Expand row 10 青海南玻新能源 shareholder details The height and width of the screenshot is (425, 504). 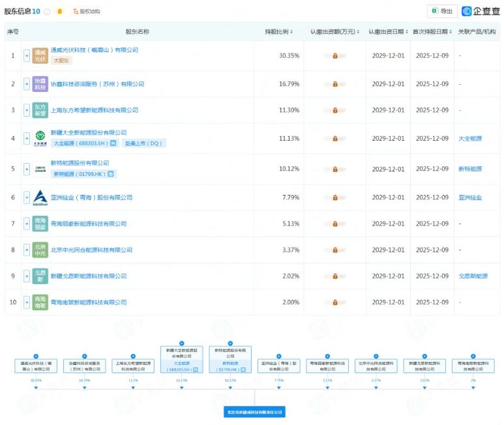27,302
